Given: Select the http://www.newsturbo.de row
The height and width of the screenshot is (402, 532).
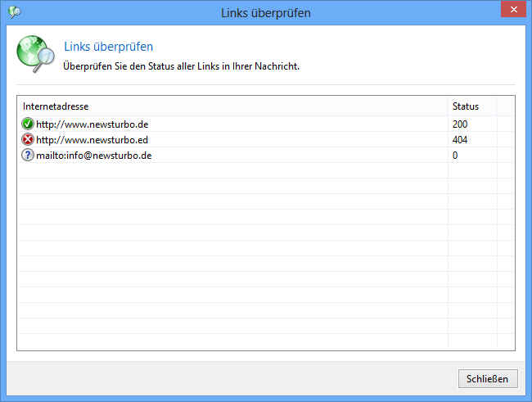Looking at the screenshot, I should coord(266,124).
